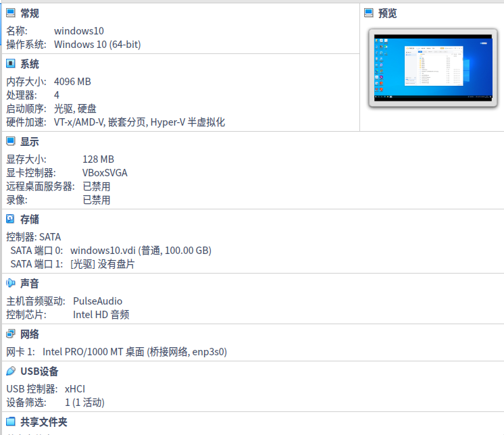
Task: Click the name value windows10
Action: tap(79, 31)
